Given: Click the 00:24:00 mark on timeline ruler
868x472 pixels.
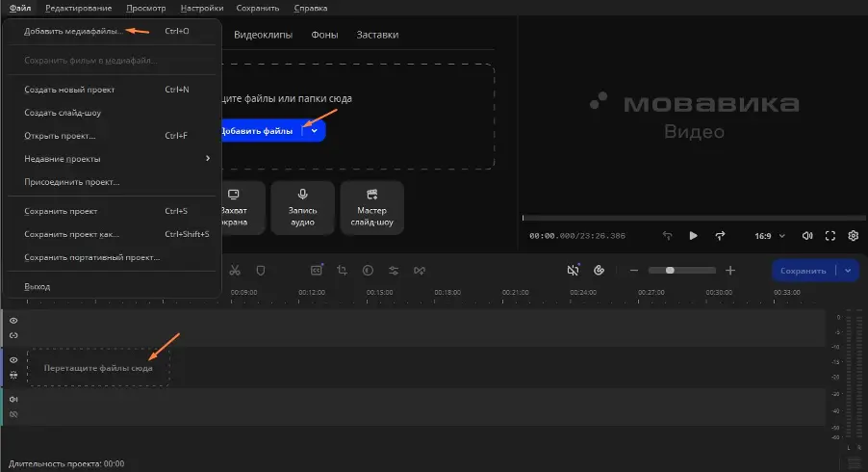Looking at the screenshot, I should [583, 293].
